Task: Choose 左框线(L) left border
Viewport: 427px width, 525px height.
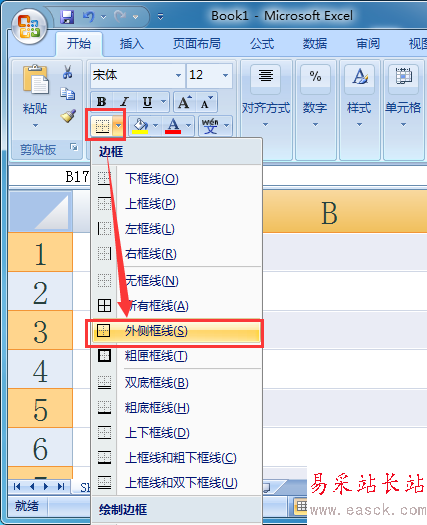Action: click(x=176, y=229)
